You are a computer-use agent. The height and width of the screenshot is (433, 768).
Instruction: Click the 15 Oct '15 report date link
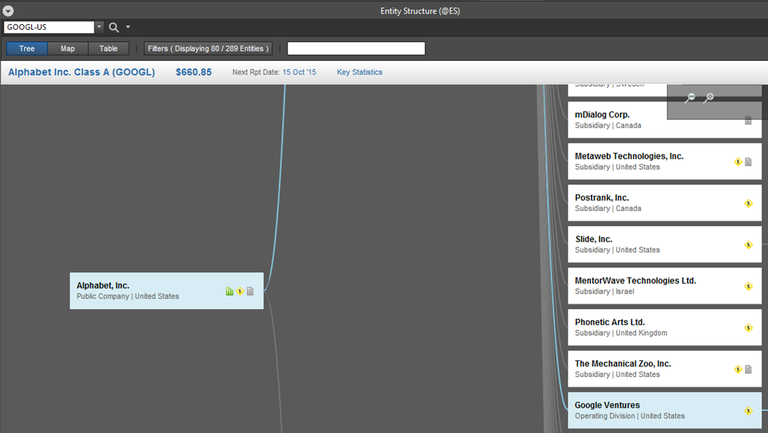tap(299, 72)
